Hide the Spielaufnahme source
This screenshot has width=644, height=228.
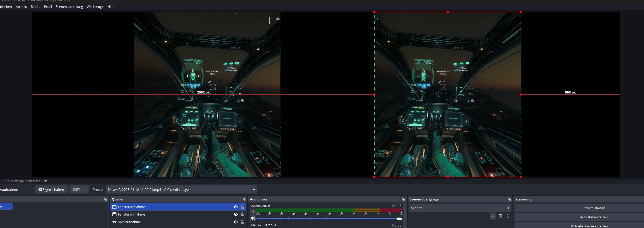click(x=236, y=222)
